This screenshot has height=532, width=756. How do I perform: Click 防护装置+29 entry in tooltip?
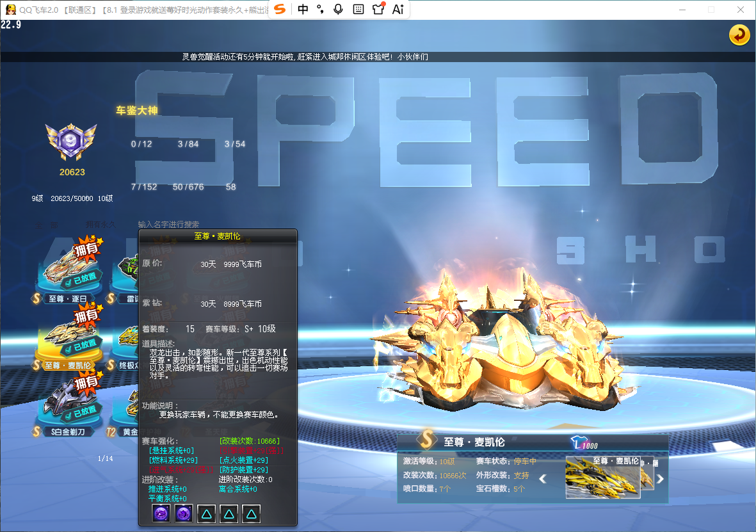[243, 470]
